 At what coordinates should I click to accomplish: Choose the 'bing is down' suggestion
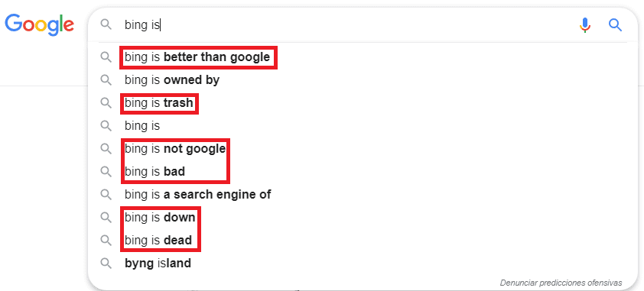tap(160, 217)
